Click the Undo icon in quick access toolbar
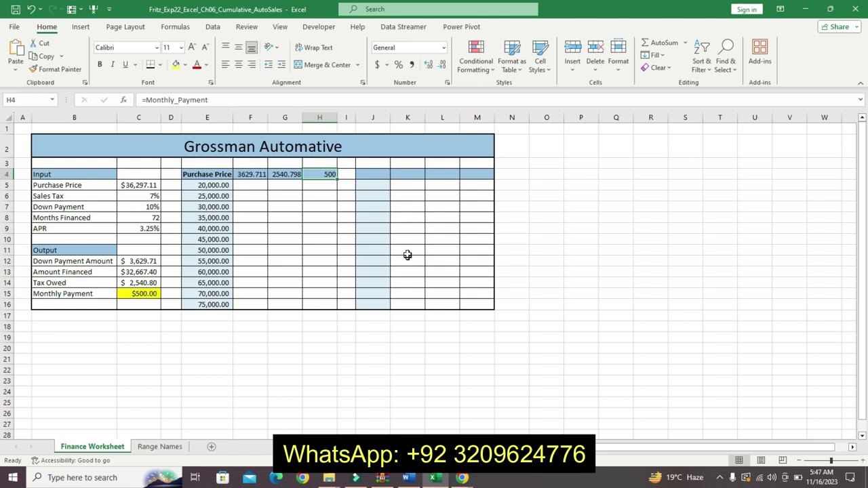The image size is (868, 488). coord(31,9)
